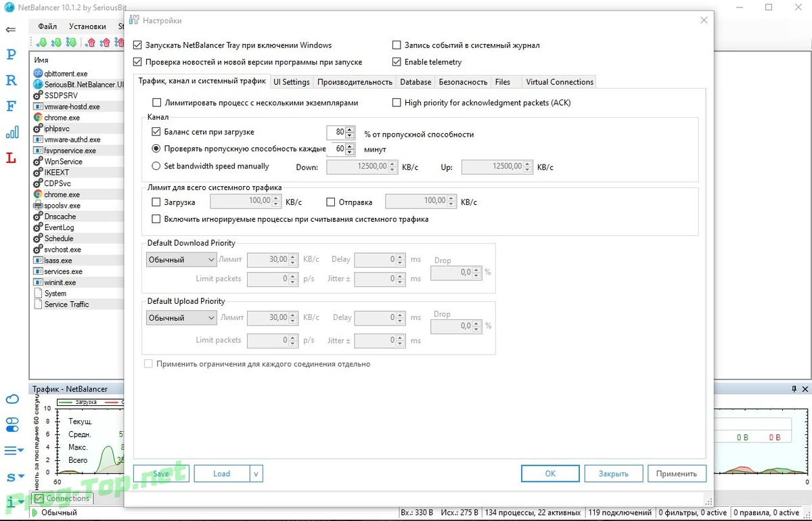Click the back arrow in left sidebar
Viewport: 812px width, 521px height.
pyautogui.click(x=11, y=30)
